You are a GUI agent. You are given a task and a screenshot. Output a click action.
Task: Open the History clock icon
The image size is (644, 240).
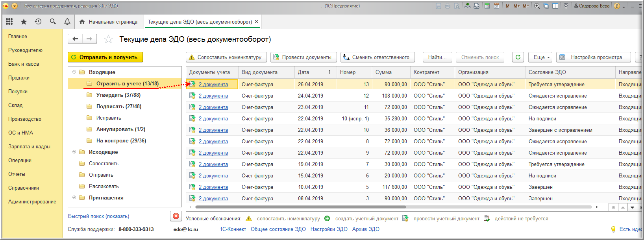38,22
